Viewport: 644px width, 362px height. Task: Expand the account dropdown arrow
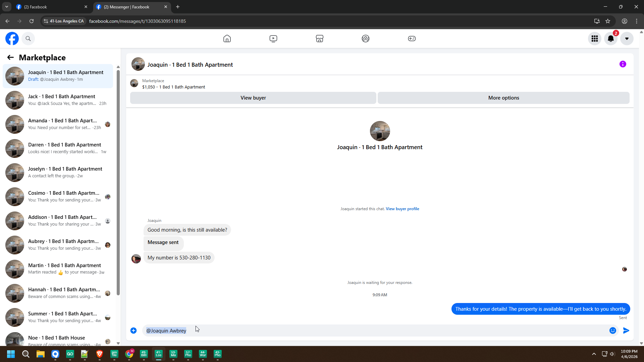627,39
